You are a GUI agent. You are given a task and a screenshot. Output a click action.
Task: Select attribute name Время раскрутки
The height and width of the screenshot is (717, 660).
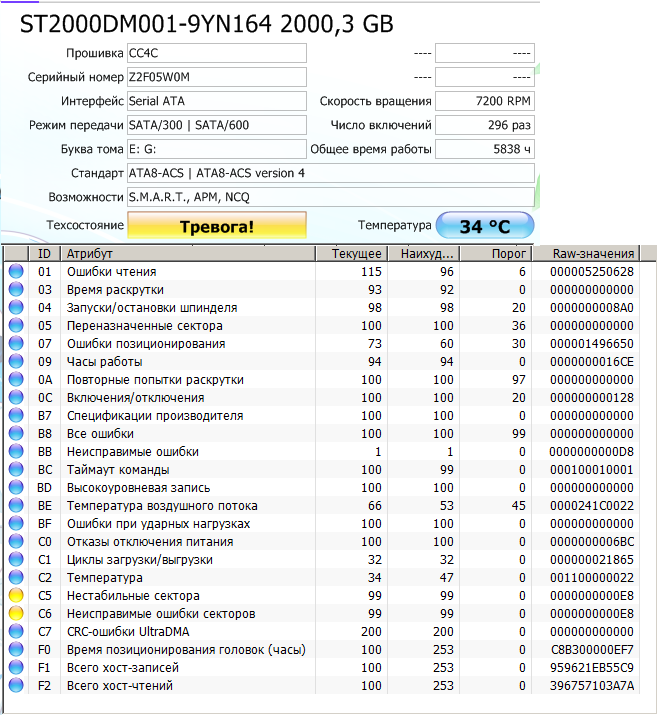coord(115,290)
